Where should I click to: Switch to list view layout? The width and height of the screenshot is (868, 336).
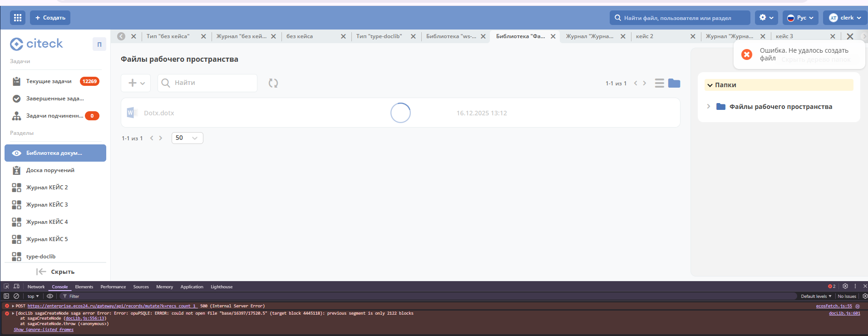point(659,83)
